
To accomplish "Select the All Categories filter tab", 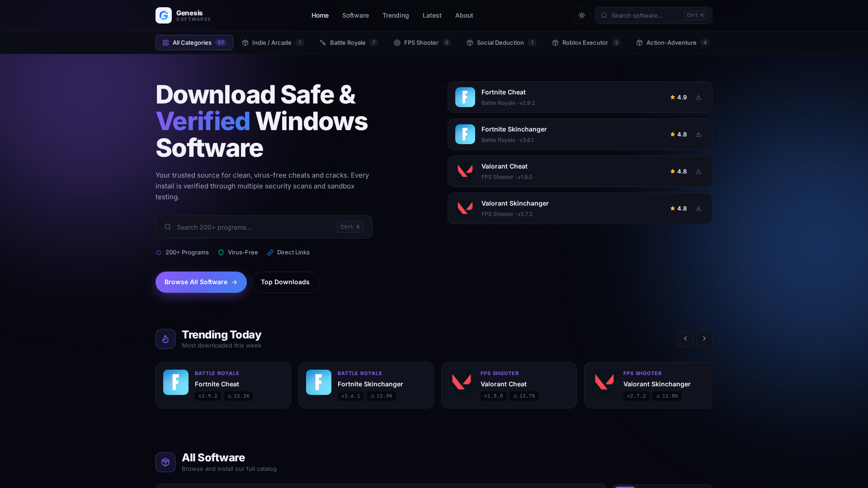I will tap(194, 42).
